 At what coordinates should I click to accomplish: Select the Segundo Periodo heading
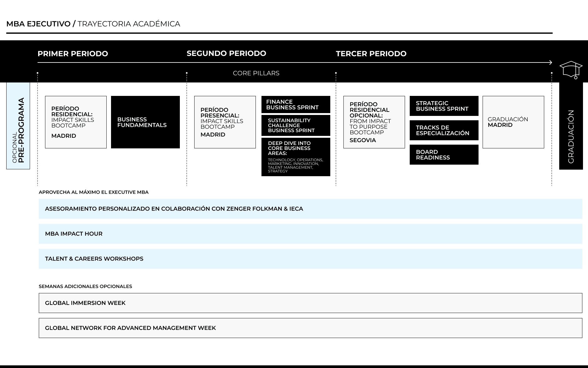(226, 53)
